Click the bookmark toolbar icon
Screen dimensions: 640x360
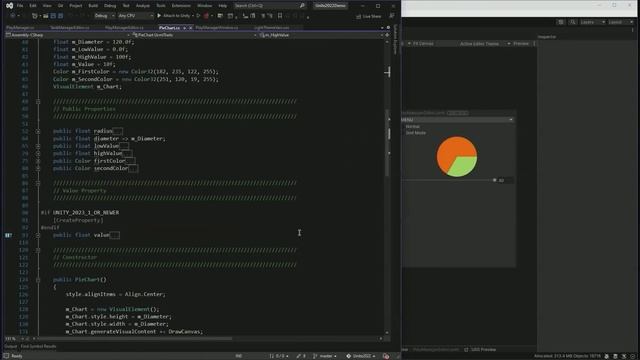click(280, 16)
